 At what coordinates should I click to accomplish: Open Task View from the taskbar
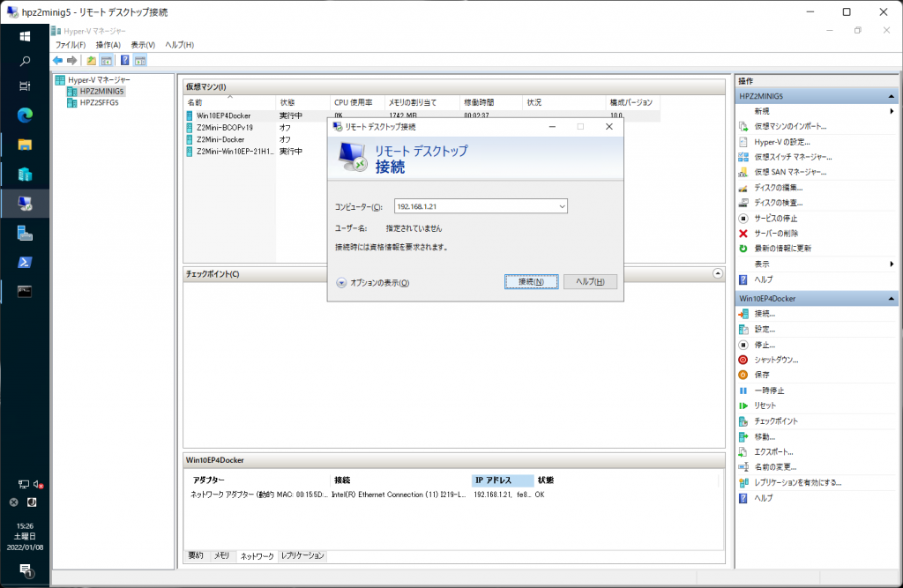(25, 86)
